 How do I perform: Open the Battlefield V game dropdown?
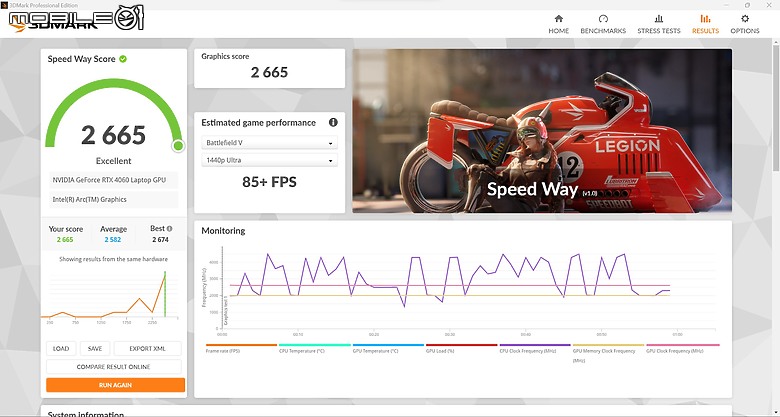click(269, 143)
